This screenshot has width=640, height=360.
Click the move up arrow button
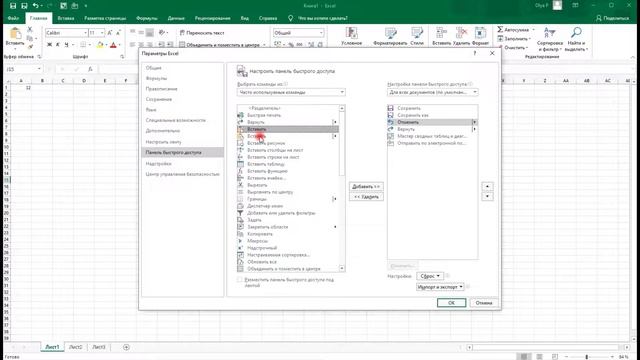tap(487, 187)
